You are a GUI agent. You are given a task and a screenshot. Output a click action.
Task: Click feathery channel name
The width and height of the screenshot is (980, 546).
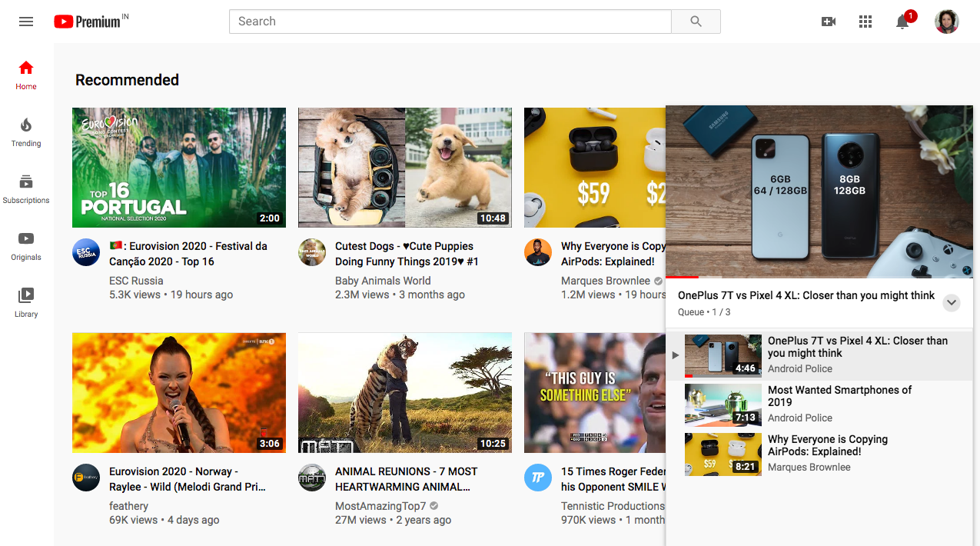(129, 506)
